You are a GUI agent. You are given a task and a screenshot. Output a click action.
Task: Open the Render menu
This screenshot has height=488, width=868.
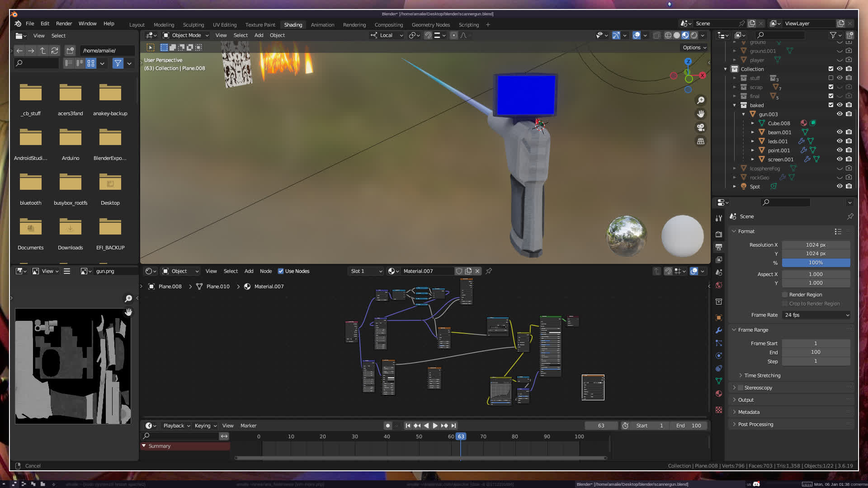(x=64, y=23)
